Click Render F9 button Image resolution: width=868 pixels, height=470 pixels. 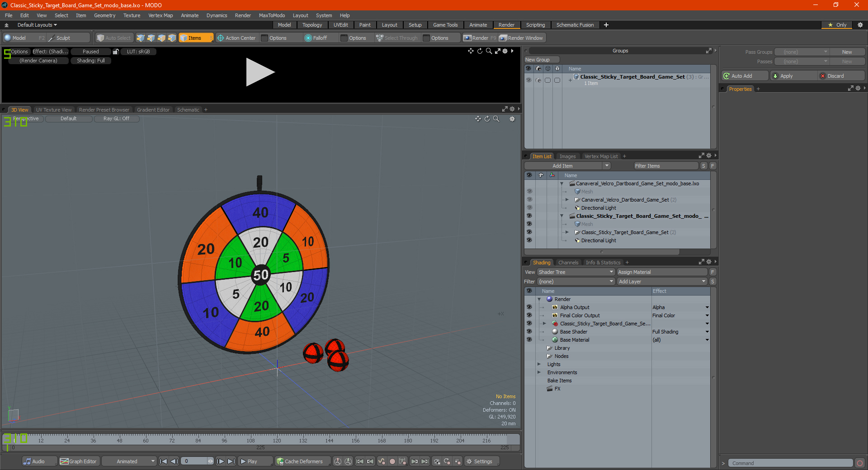tap(480, 38)
